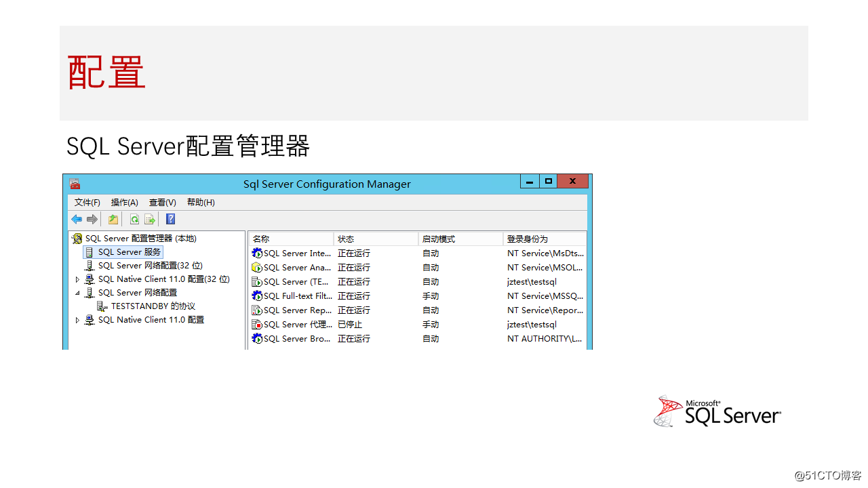Click NT Service\Repor... login cell
This screenshot has width=868, height=488.
545,310
